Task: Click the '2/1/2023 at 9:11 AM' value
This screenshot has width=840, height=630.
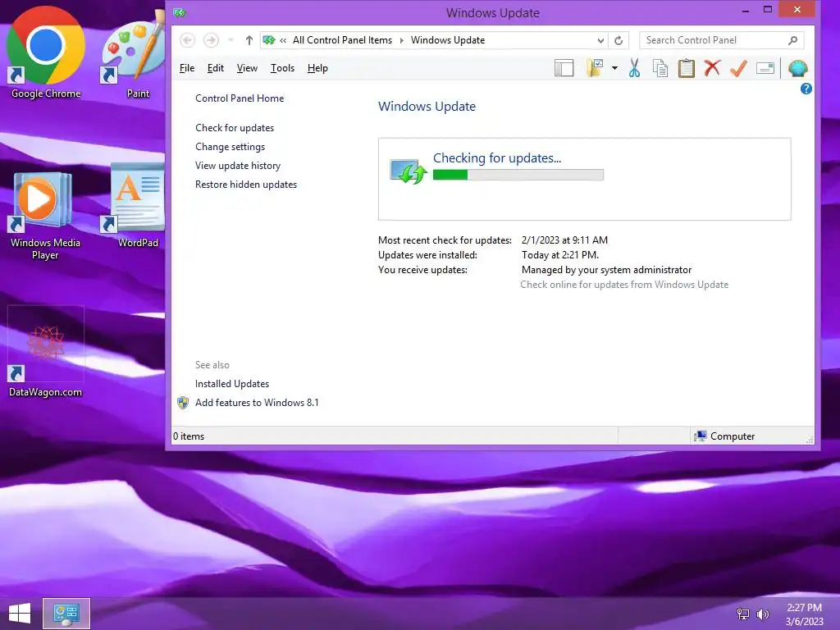Action: [x=564, y=240]
